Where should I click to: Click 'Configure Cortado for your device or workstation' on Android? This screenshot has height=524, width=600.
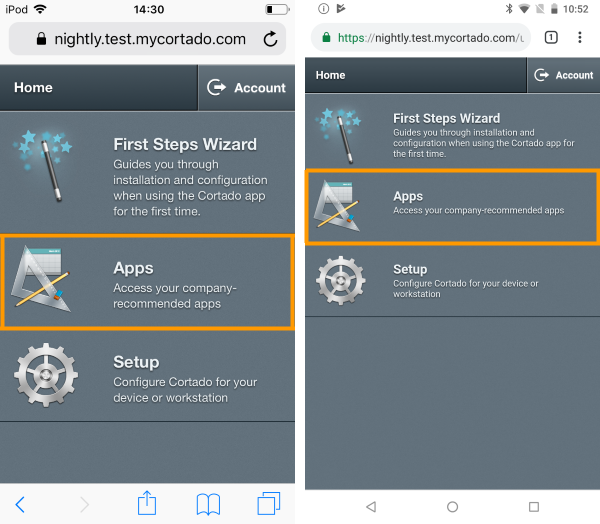(x=465, y=289)
